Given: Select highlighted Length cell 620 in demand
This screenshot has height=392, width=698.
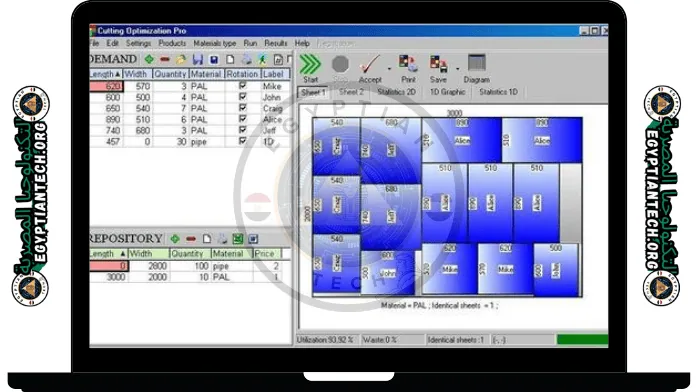Looking at the screenshot, I should click(x=106, y=86).
